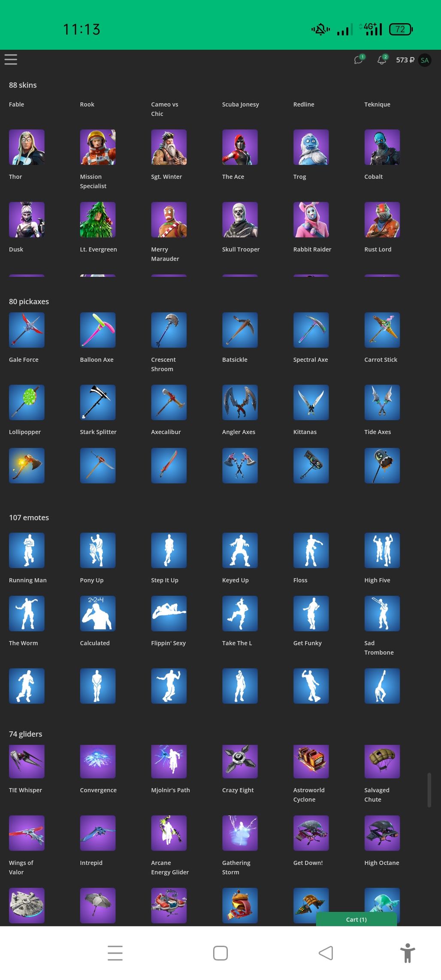The image size is (441, 980).
Task: Pick the Batsickle pickaxe icon
Action: [x=240, y=330]
